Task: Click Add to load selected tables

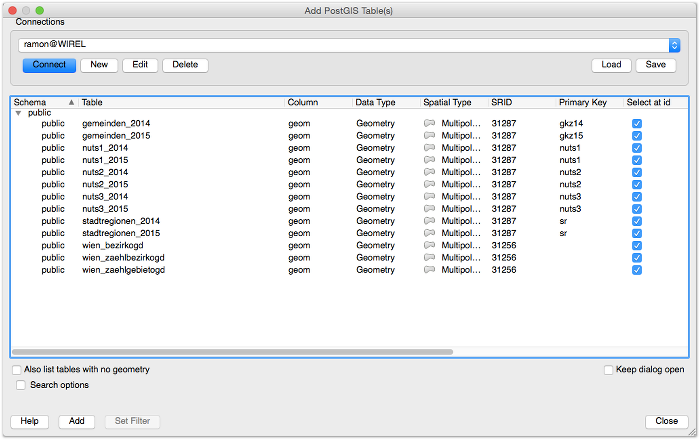Action: (76, 421)
